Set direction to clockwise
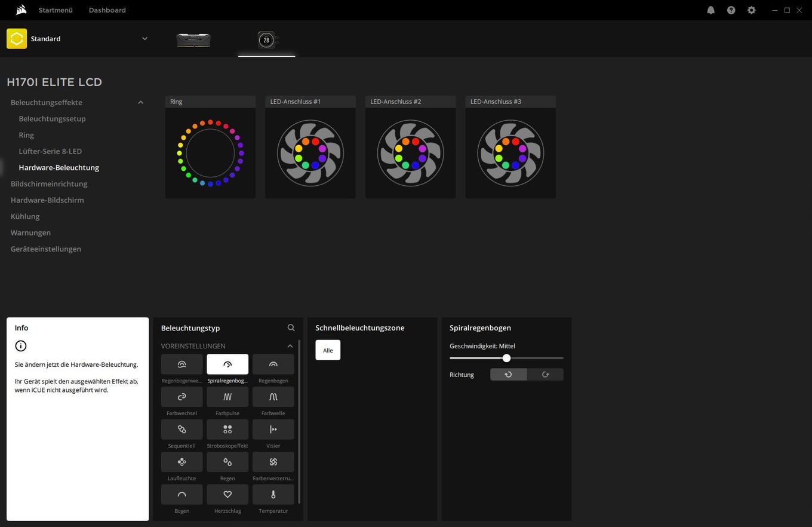The width and height of the screenshot is (812, 527). [545, 375]
